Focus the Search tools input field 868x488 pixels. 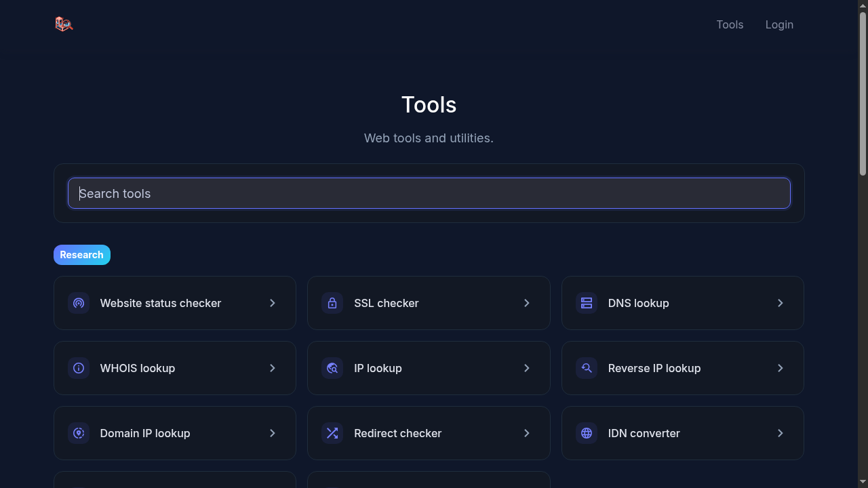click(429, 193)
